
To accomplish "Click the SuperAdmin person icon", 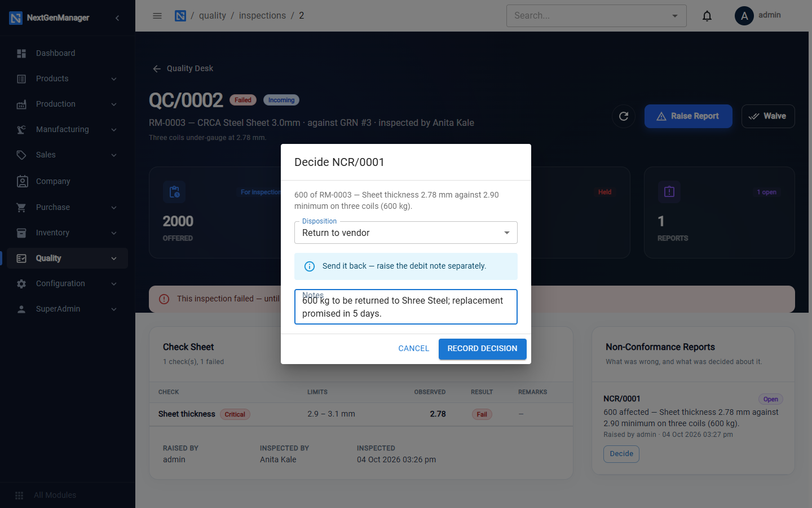I will 21,309.
